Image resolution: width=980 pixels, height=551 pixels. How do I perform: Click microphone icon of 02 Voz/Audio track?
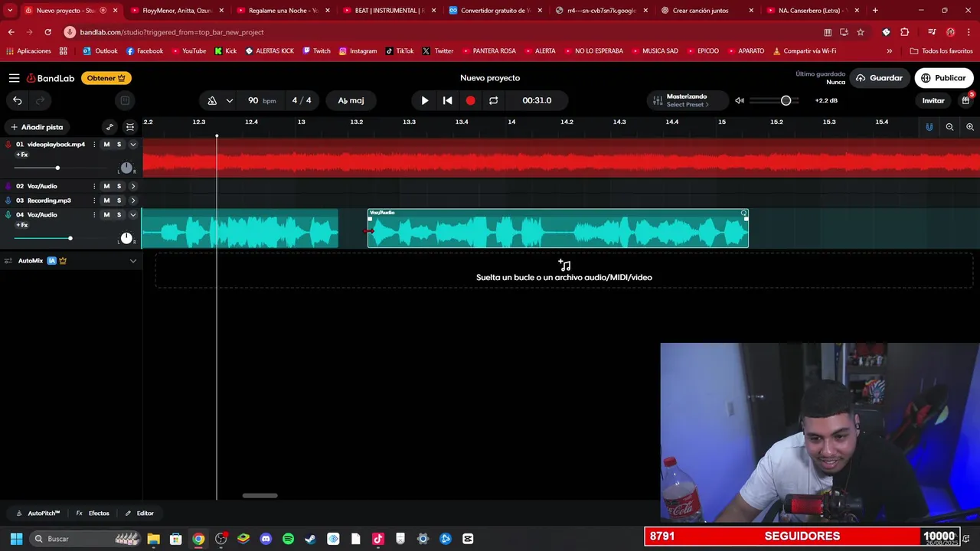click(8, 186)
